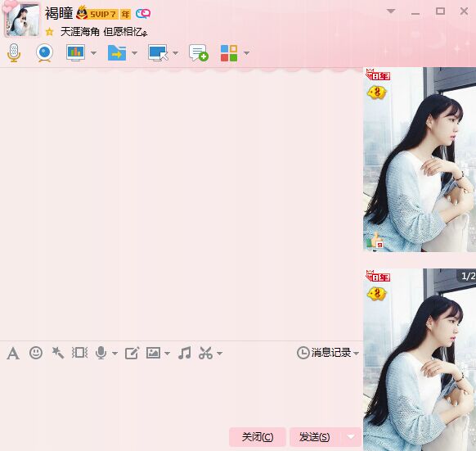Click the magic wand expression icon
Image resolution: width=476 pixels, height=451 pixels.
(x=58, y=353)
